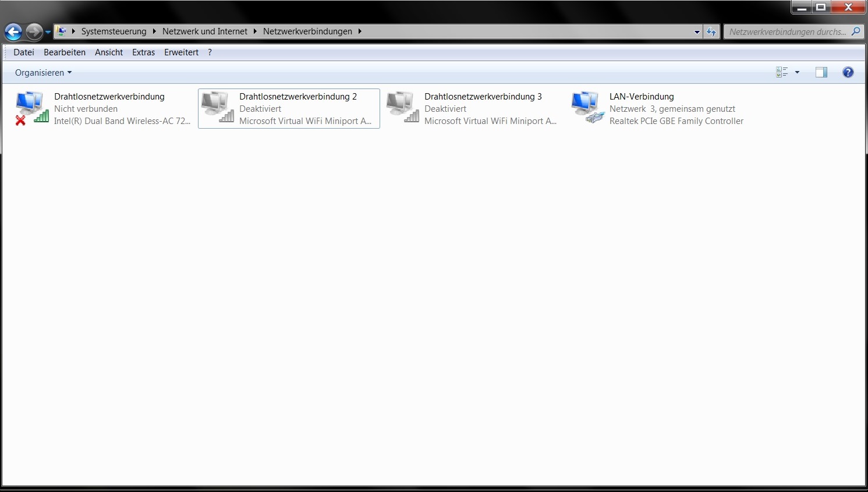Click the 'Drahtlosnetzwerkverbindung 2' name label

[x=298, y=97]
